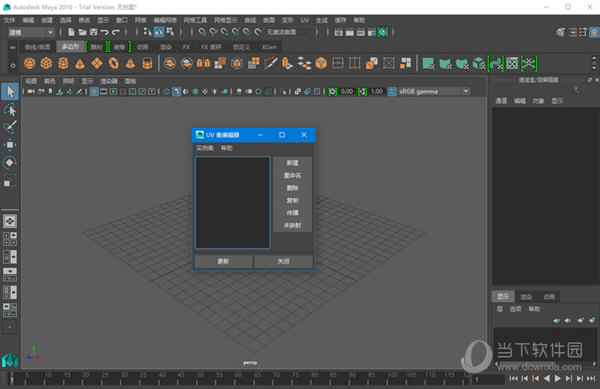Switch to the Polygons shelf tab
Viewport: 600px width, 389px height.
click(70, 47)
